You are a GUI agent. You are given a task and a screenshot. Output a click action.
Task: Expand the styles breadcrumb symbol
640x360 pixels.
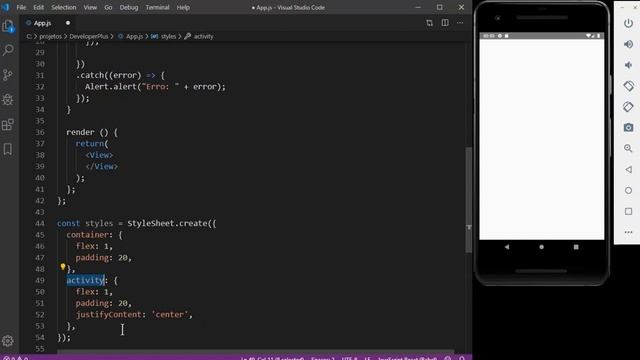pyautogui.click(x=168, y=36)
